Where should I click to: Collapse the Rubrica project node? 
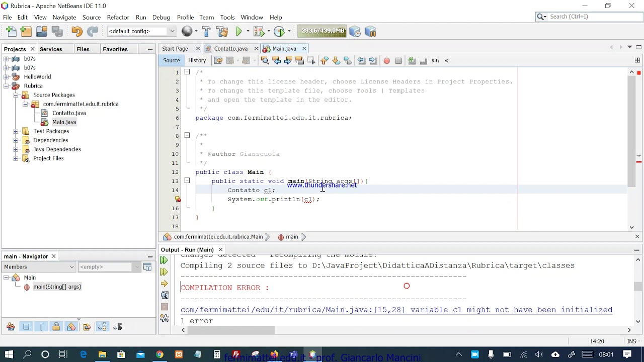click(x=6, y=86)
